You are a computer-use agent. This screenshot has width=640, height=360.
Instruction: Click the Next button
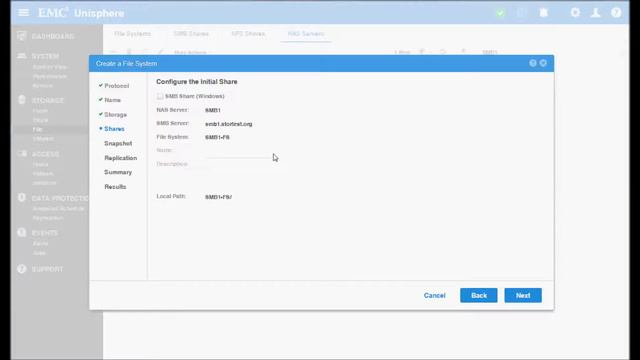pos(523,296)
